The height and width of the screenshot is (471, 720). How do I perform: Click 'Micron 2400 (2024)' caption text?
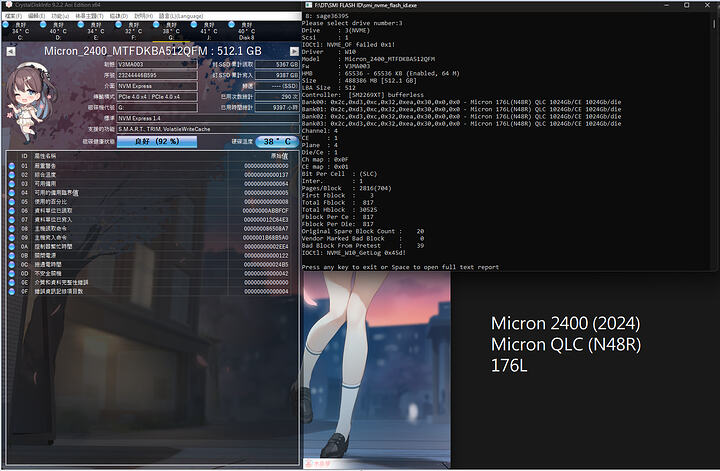565,323
